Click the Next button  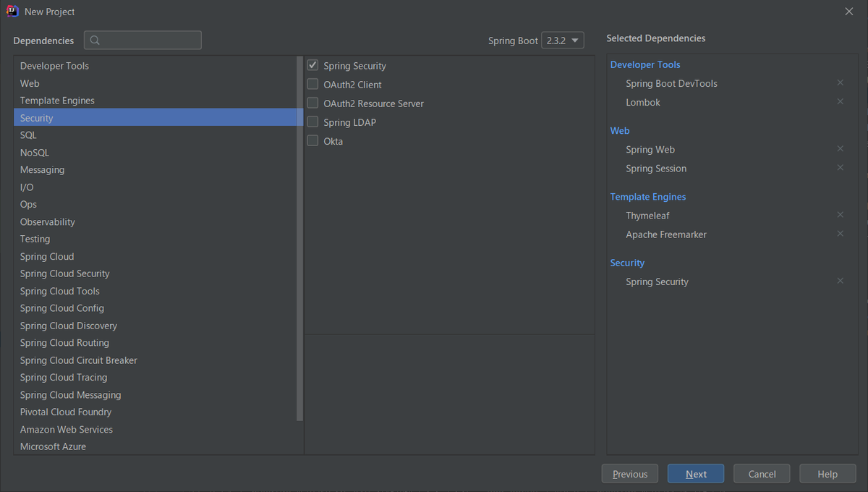pos(696,474)
